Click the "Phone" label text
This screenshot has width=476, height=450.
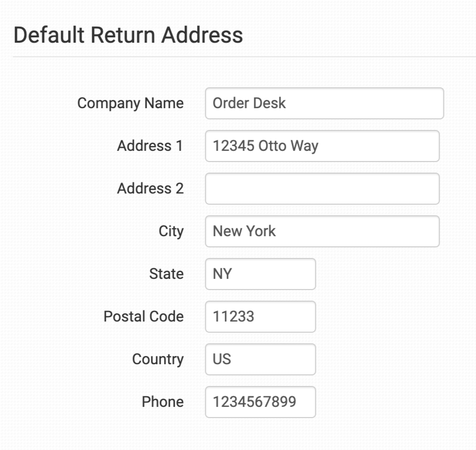pyautogui.click(x=163, y=402)
